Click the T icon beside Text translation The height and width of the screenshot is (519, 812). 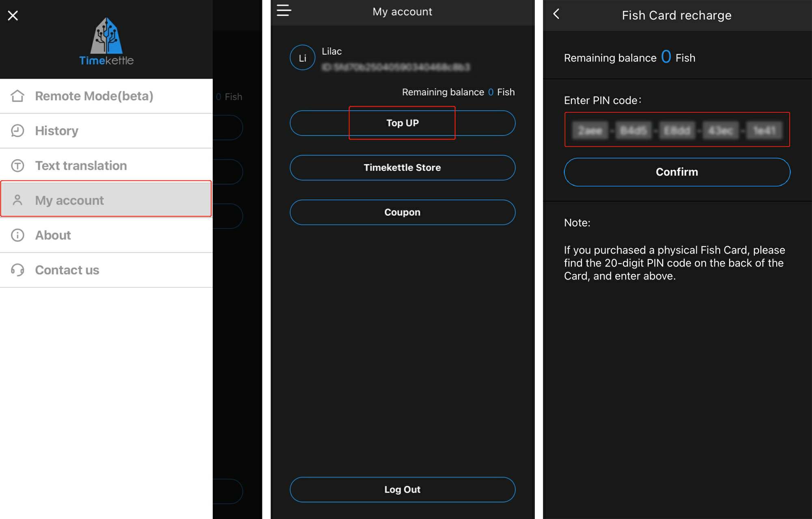tap(17, 165)
